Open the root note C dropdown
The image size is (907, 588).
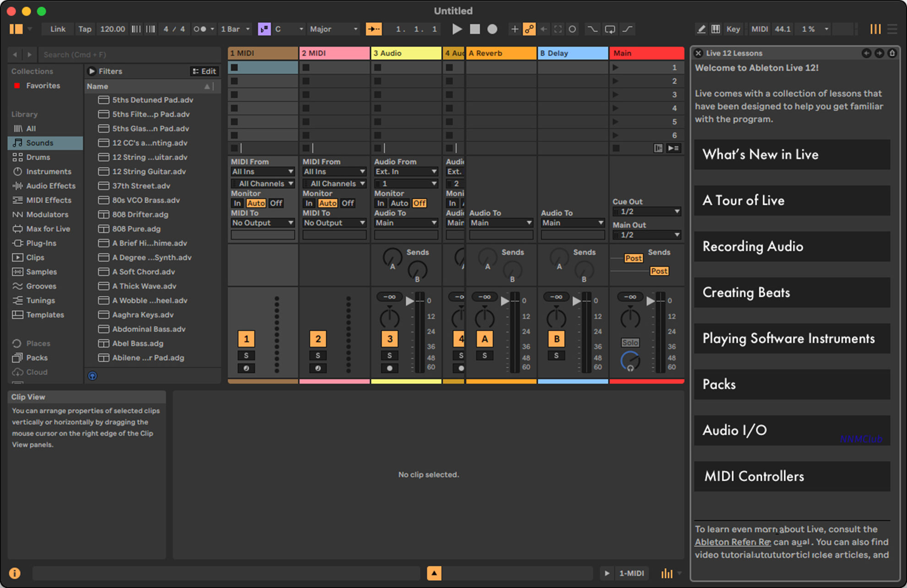289,29
